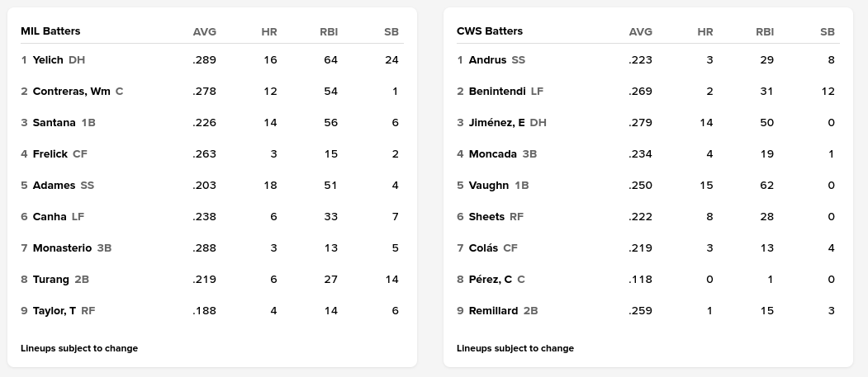Click the CWS Batters AVG column header
The width and height of the screenshot is (868, 377).
tap(640, 32)
